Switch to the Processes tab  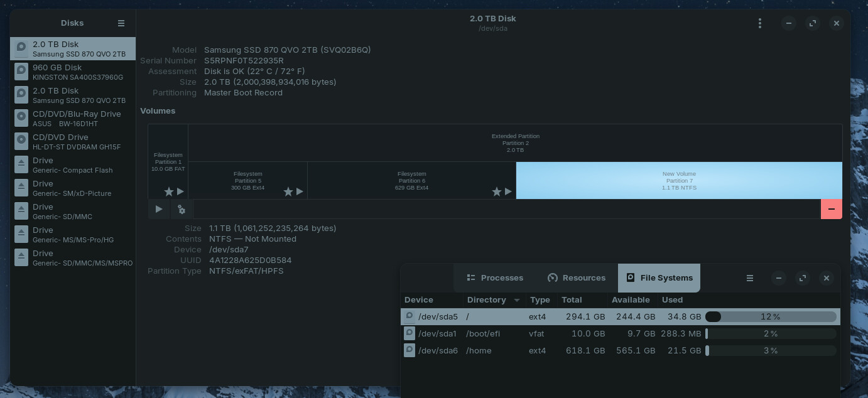(x=495, y=278)
